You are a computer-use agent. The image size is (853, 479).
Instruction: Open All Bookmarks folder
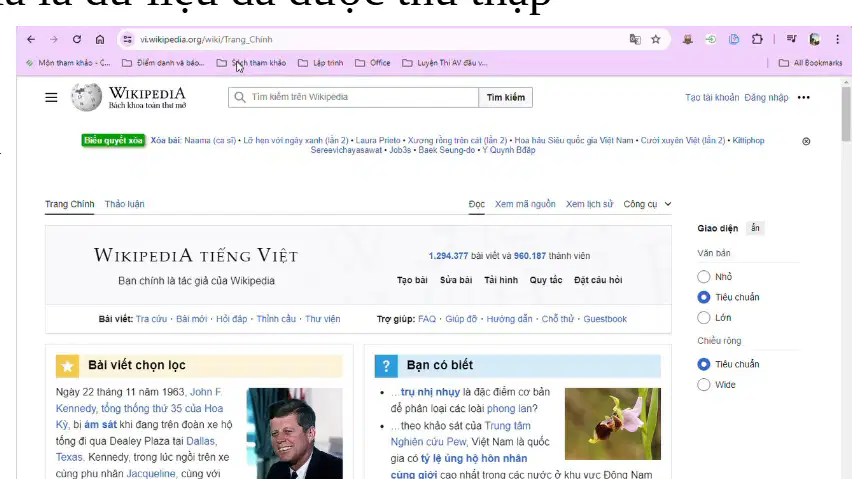[x=811, y=63]
